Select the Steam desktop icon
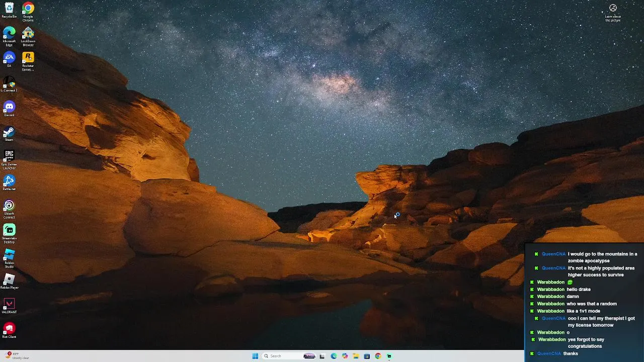Viewport: 644px width, 362px height. [x=9, y=133]
